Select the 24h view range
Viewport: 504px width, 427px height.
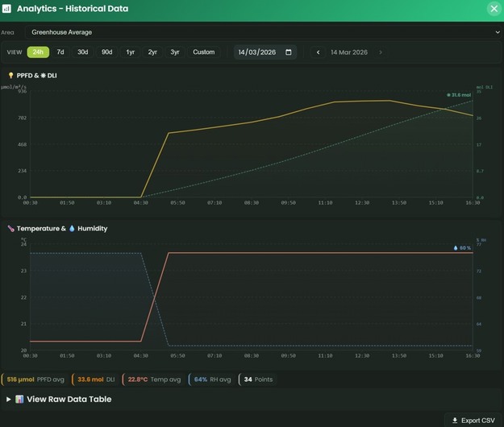click(38, 52)
